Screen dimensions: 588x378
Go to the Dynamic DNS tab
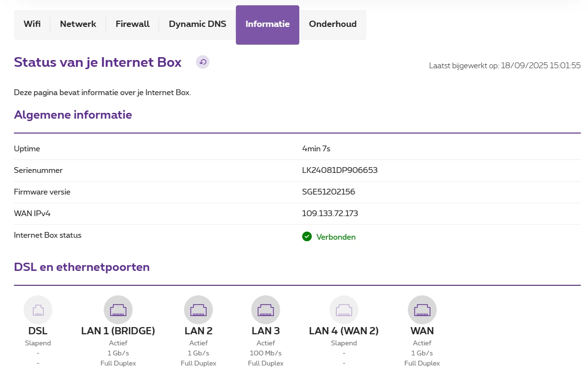[197, 24]
